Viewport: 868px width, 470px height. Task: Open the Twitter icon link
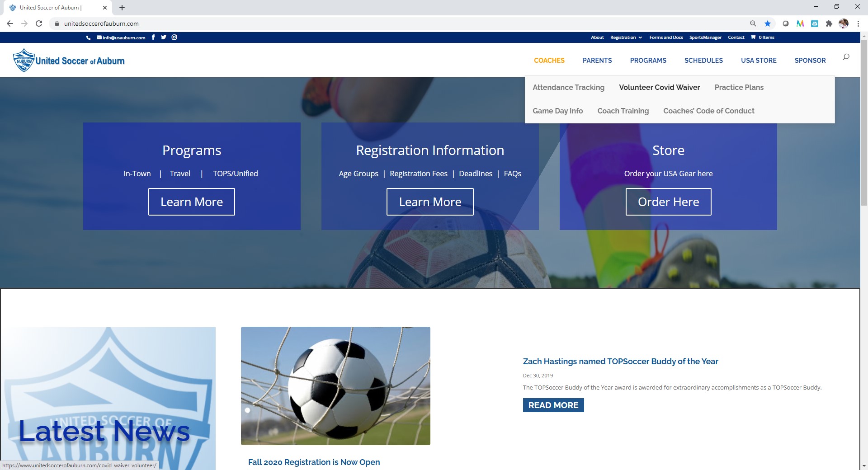[164, 37]
